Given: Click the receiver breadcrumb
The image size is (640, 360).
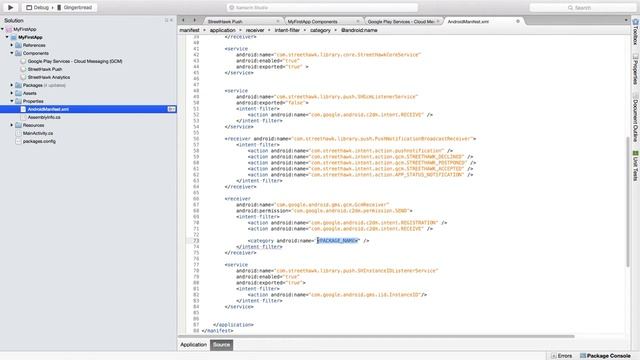Looking at the screenshot, I should (x=255, y=30).
